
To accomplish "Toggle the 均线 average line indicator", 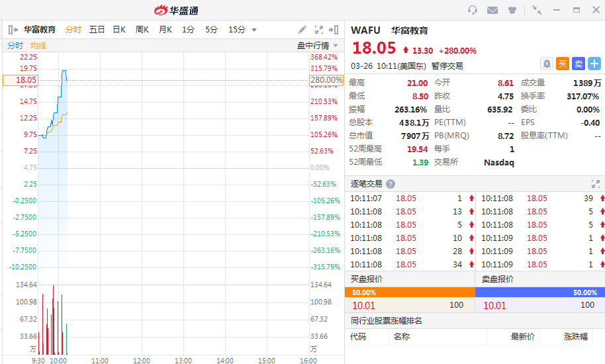I will coord(38,46).
